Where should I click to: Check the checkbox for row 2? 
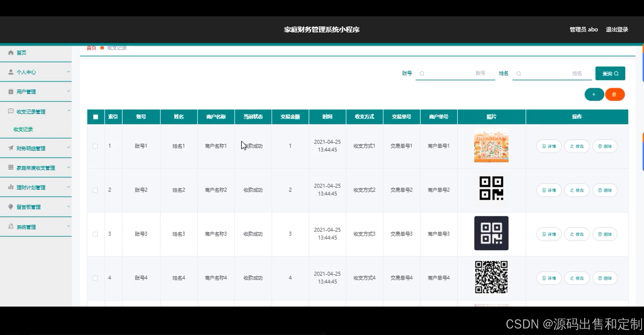coord(95,190)
